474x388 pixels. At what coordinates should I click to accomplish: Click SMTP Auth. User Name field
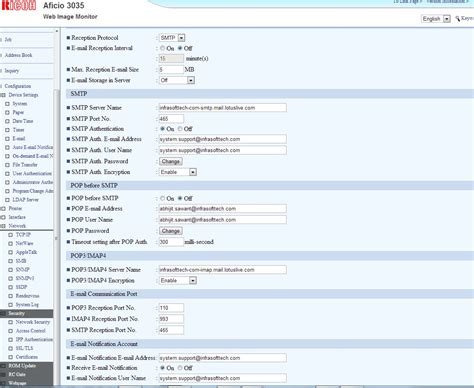222,150
